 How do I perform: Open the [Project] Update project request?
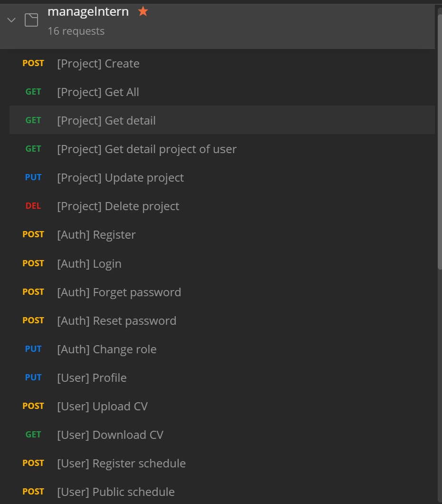(120, 178)
